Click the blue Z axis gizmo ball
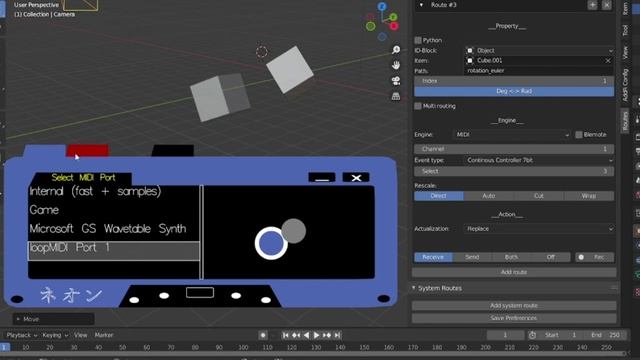This screenshot has width=640, height=360. pos(382,7)
